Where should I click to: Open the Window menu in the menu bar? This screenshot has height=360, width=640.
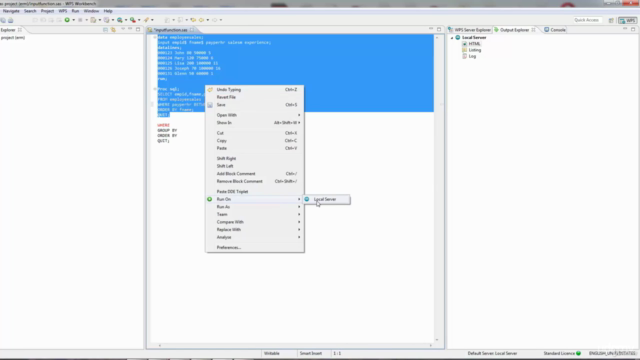pyautogui.click(x=91, y=11)
